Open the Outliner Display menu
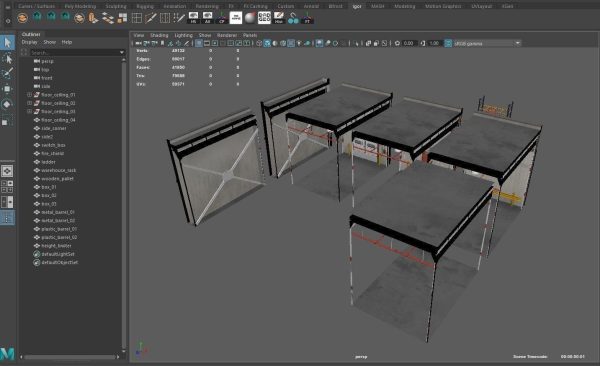600x366 pixels. tap(29, 42)
